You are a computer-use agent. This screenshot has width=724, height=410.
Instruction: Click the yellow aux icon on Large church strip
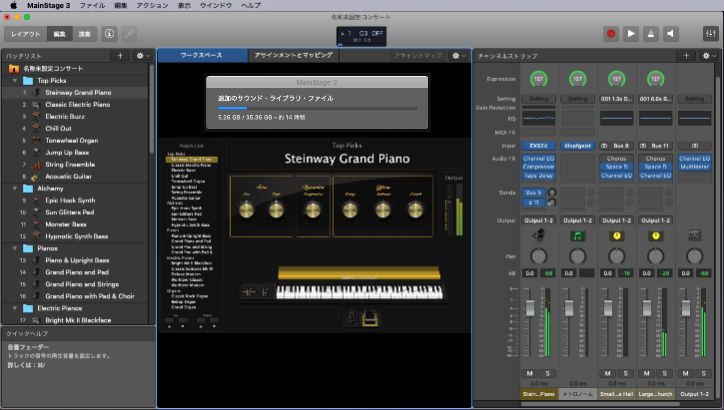tap(655, 236)
